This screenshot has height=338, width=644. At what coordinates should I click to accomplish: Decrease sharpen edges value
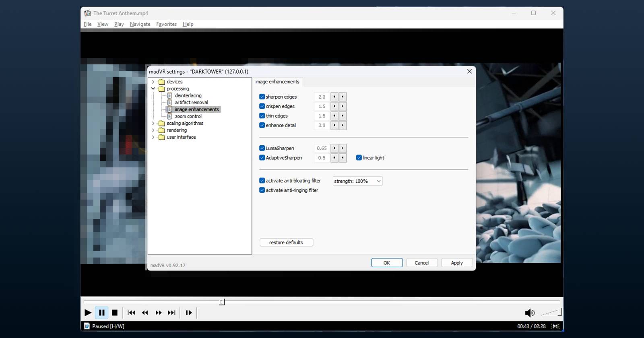[x=334, y=97]
